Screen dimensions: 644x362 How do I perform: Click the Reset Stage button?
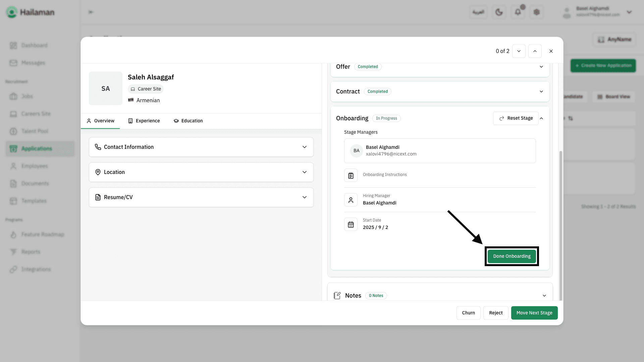click(x=516, y=118)
